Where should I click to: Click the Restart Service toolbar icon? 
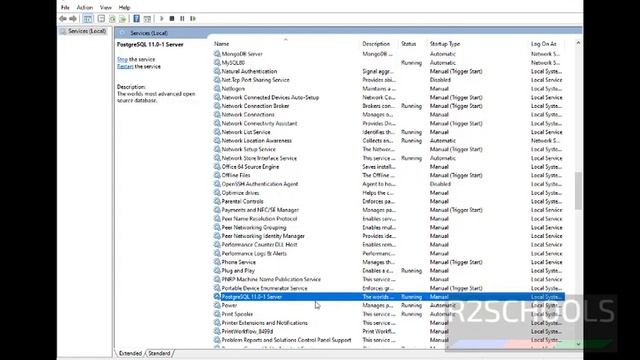point(193,19)
